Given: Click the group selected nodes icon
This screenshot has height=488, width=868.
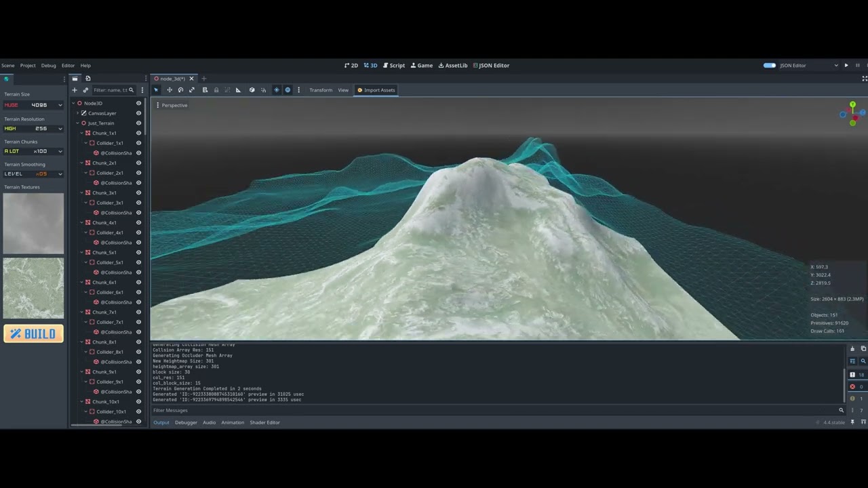Looking at the screenshot, I should tap(227, 90).
